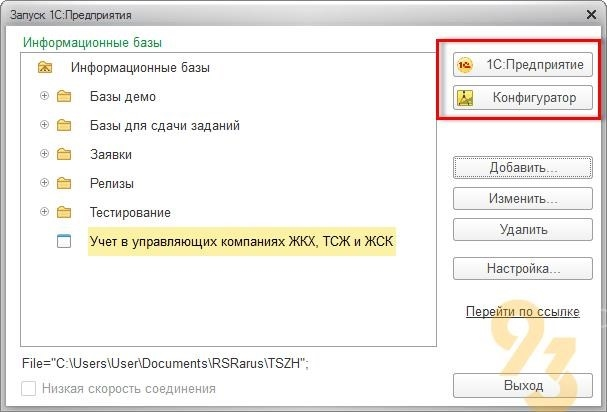Select the Заявки tree row

111,154
